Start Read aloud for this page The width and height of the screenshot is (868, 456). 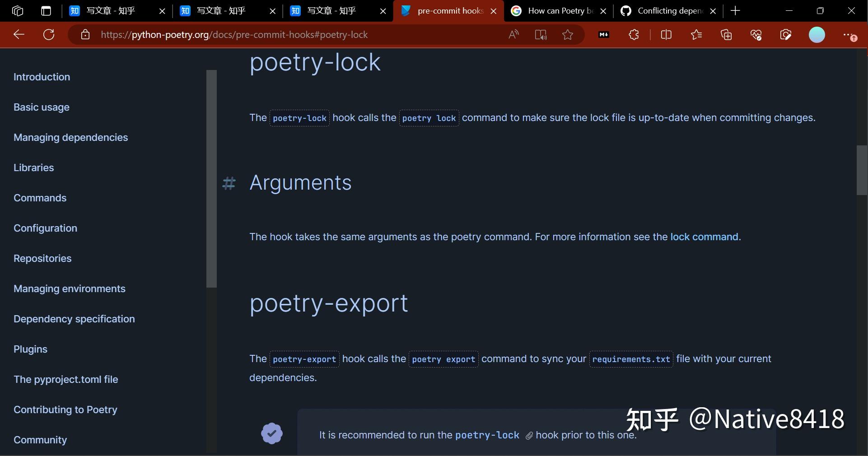pyautogui.click(x=513, y=34)
